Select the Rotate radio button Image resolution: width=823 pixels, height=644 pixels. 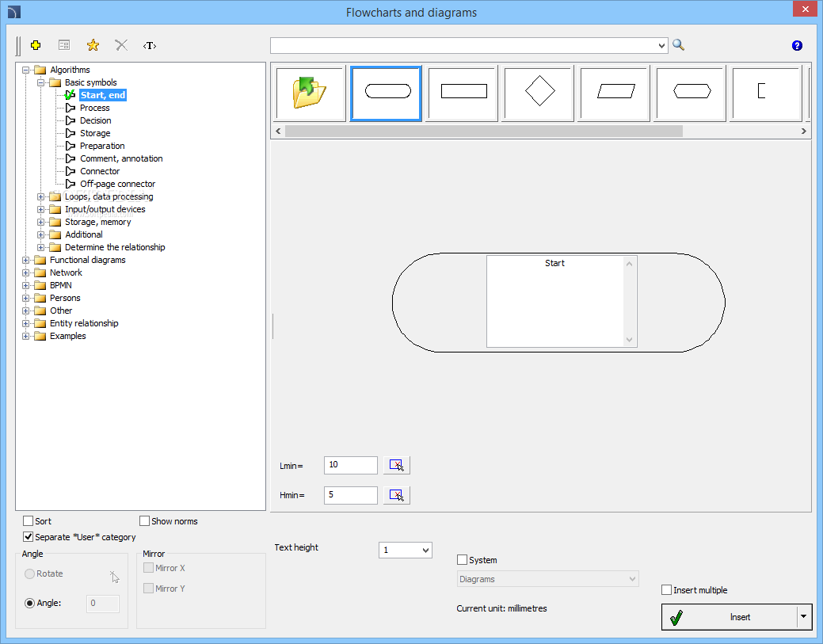30,574
